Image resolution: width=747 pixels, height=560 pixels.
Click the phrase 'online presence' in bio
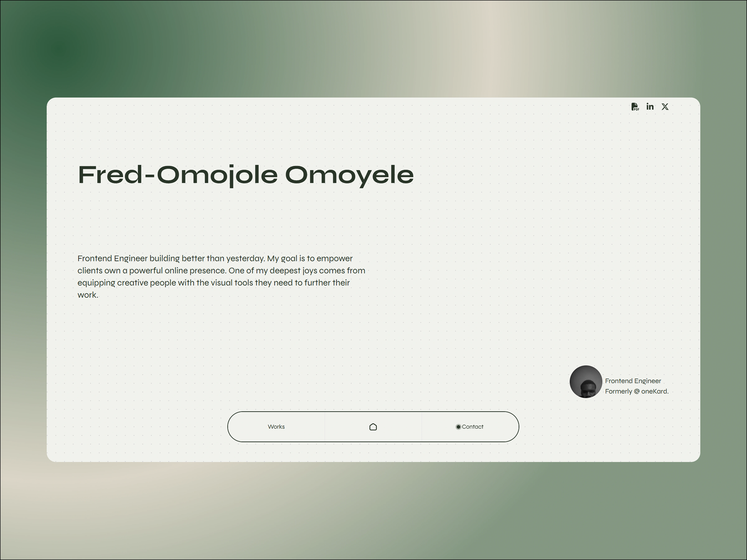[x=195, y=271]
